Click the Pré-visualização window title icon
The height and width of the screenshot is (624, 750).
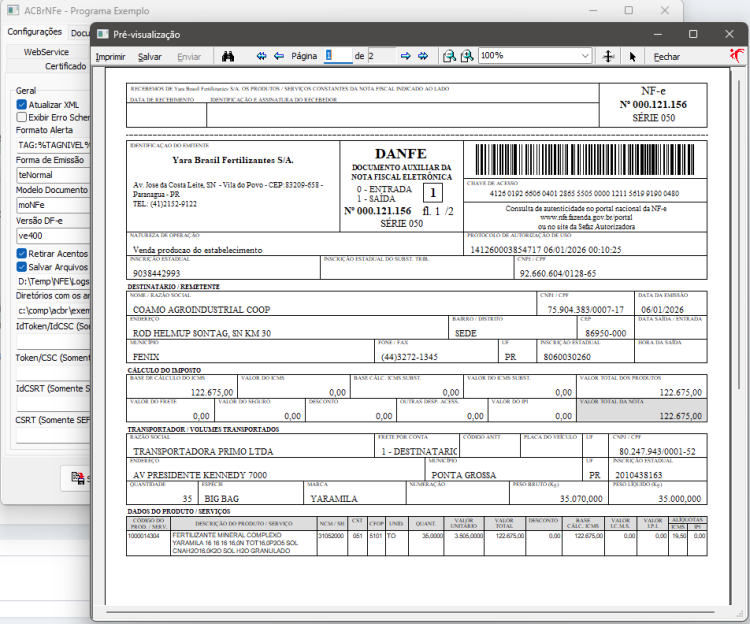tap(102, 34)
